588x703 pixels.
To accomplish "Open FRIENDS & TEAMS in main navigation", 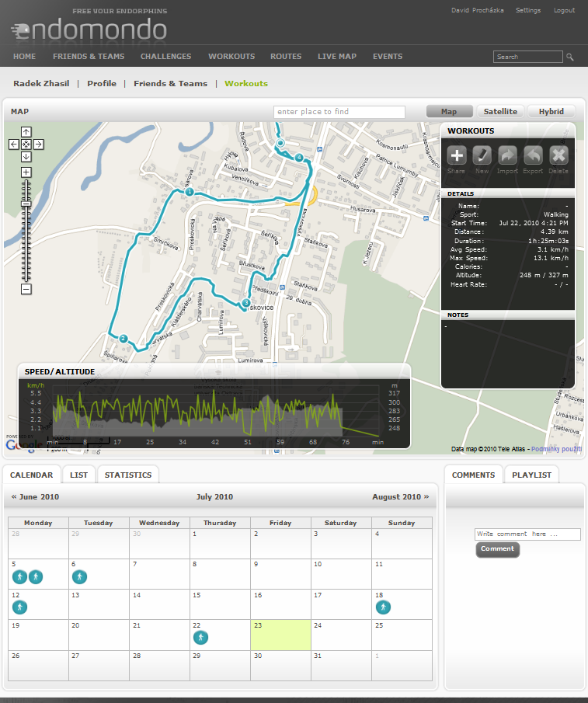I will coord(89,57).
